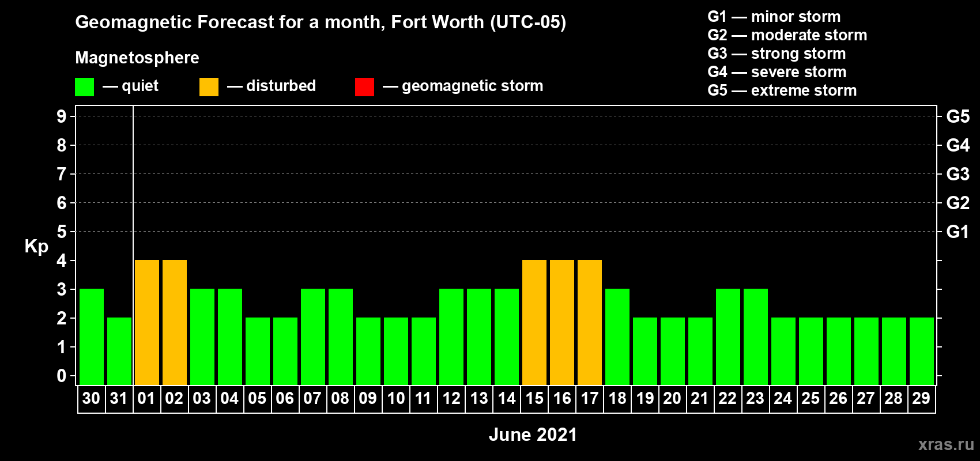
Task: Click the green bar for day 22
Action: pyautogui.click(x=728, y=337)
